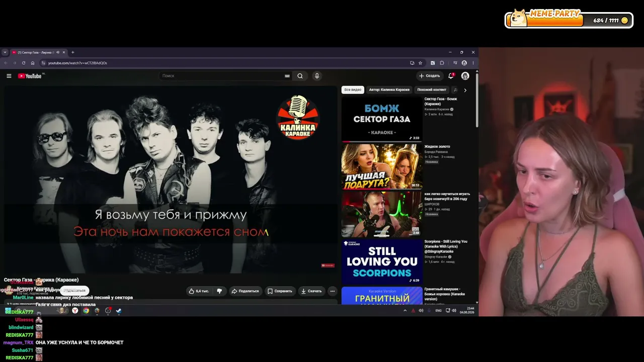This screenshot has width=644, height=362.
Task: Dislike the karaoke video
Action: [219, 291]
